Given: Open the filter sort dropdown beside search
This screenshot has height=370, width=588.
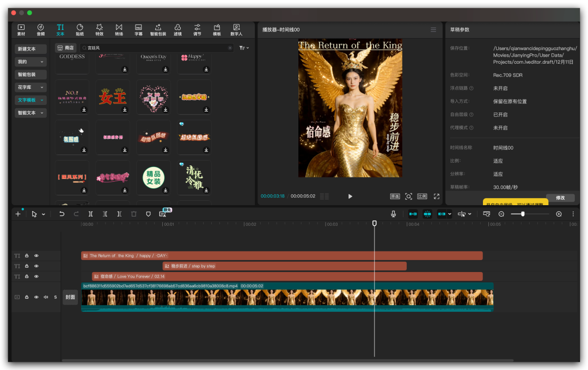Looking at the screenshot, I should pos(244,48).
